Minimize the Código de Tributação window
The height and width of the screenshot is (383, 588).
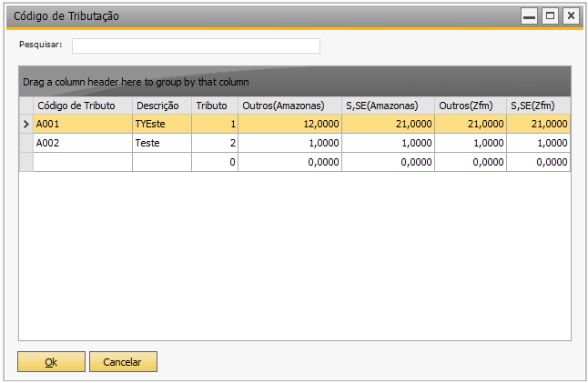point(529,16)
